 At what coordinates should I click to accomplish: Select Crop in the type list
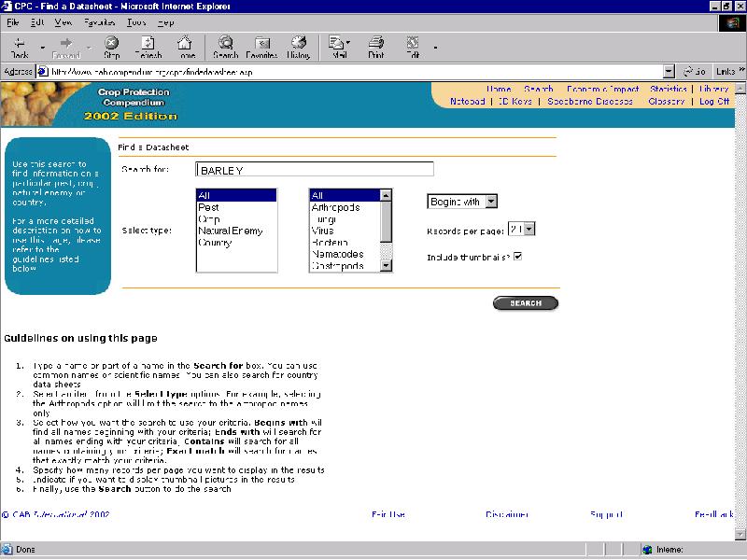click(236, 219)
